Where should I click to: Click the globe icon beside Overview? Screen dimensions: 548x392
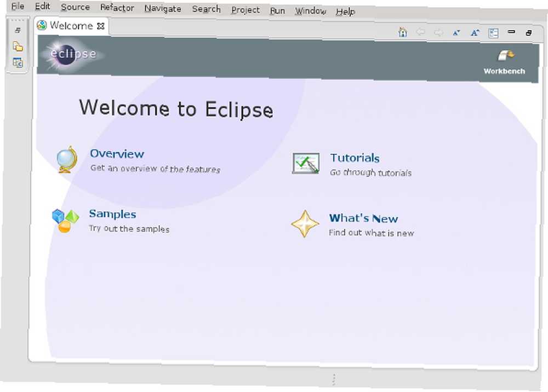coord(67,159)
